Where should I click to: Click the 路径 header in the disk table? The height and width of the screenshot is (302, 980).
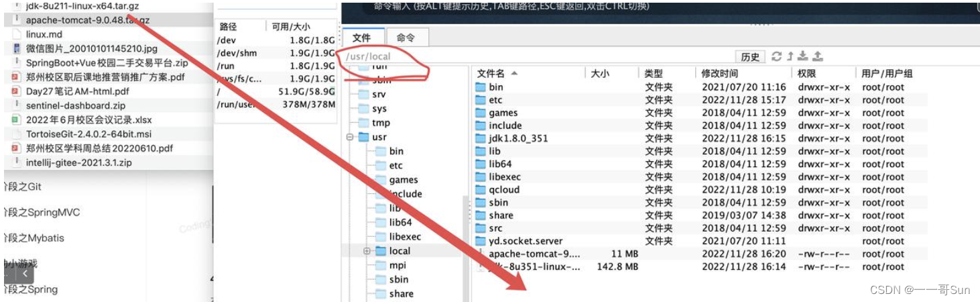coord(228,27)
